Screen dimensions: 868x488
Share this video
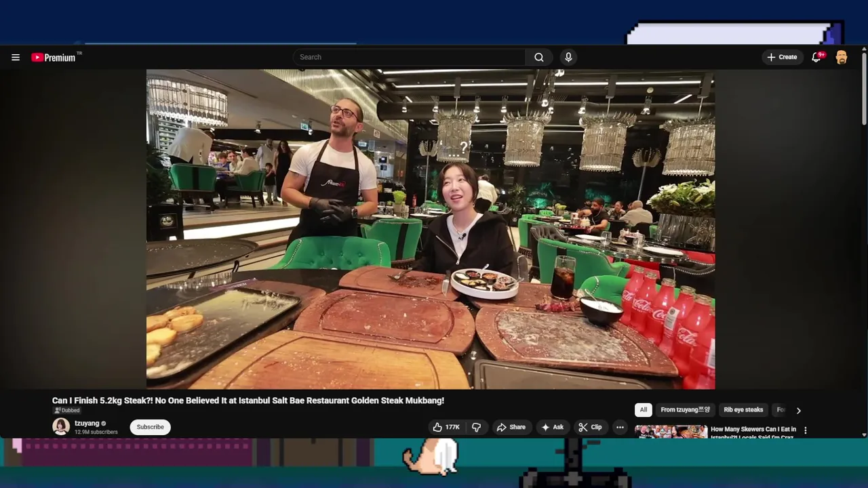tap(511, 427)
